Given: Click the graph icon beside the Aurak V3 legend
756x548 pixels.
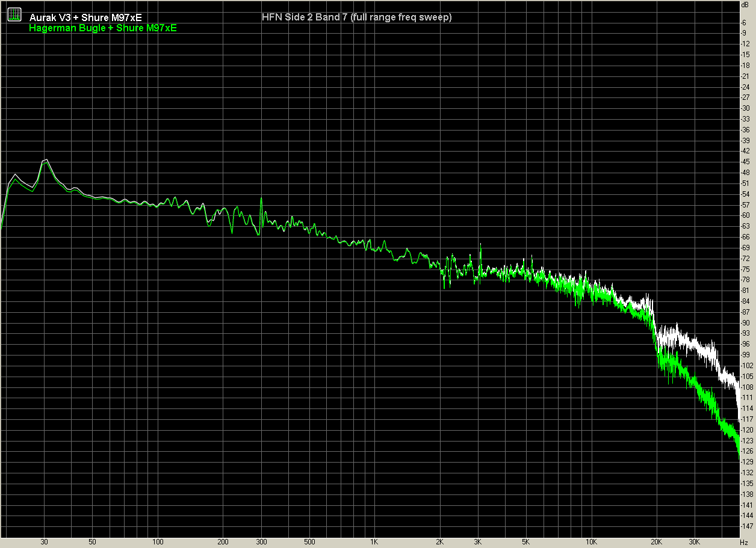Looking at the screenshot, I should 14,14.
